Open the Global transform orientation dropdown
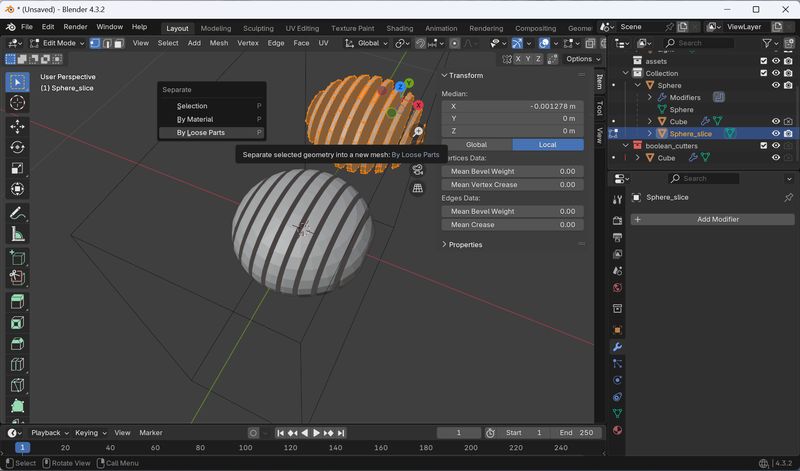This screenshot has height=471, width=800. (366, 43)
